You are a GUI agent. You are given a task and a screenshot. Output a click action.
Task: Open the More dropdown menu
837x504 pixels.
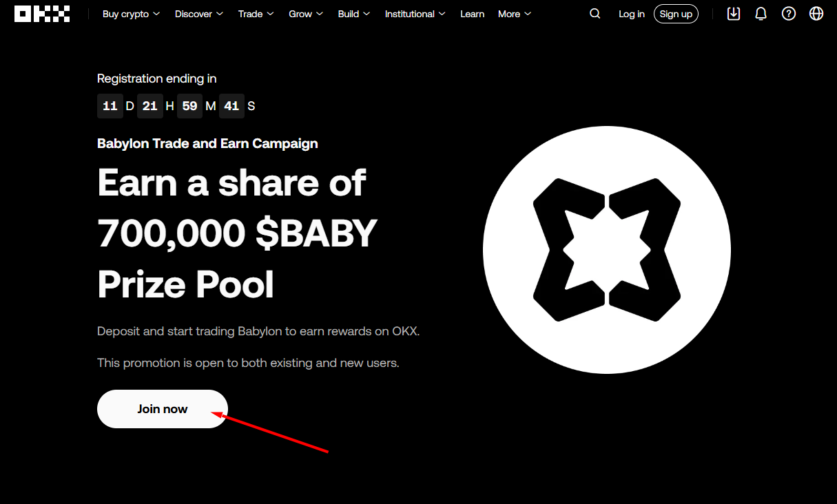tap(515, 14)
